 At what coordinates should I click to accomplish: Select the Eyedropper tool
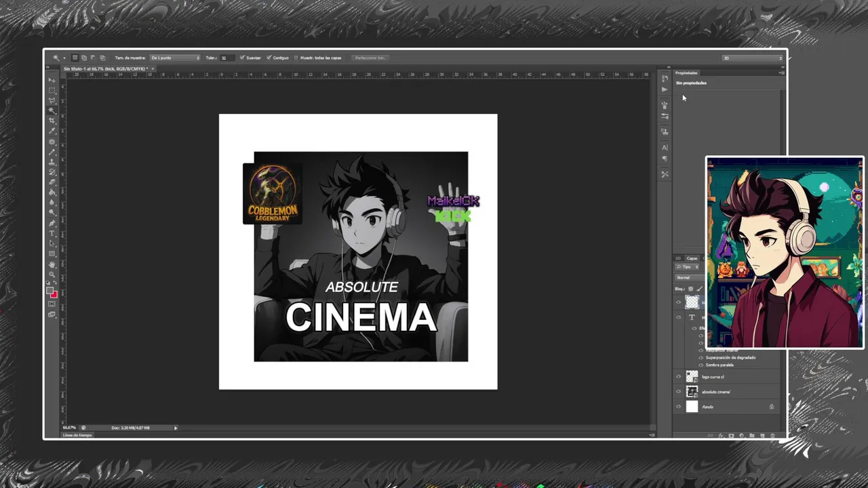coord(52,131)
